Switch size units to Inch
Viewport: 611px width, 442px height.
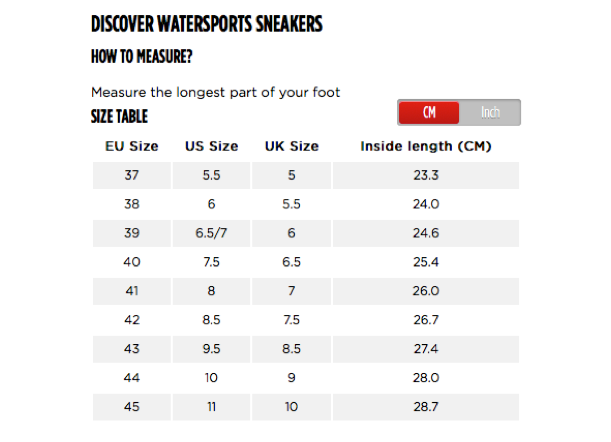(x=489, y=113)
